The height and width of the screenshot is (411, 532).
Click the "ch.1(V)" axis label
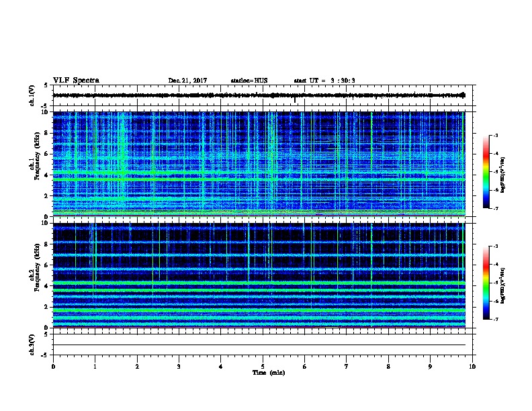(32, 95)
